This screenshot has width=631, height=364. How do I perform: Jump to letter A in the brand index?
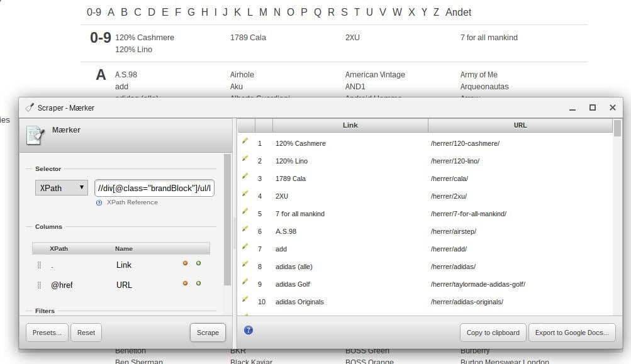[111, 12]
